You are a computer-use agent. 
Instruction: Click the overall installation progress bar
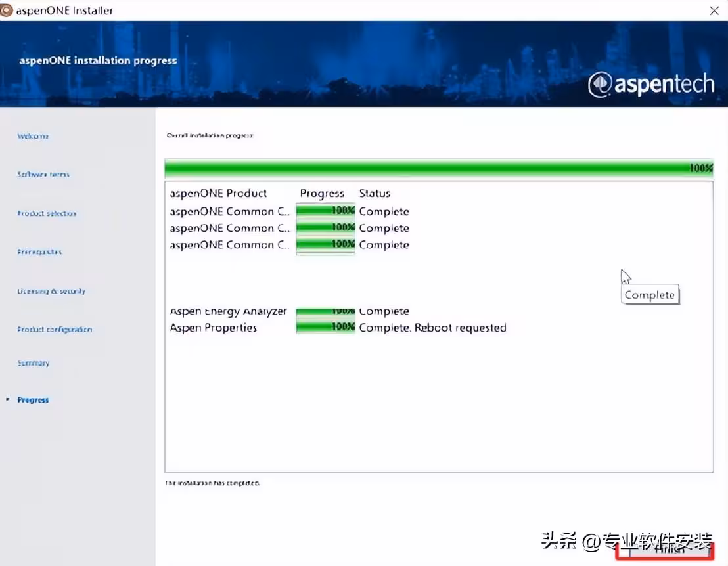pos(439,168)
